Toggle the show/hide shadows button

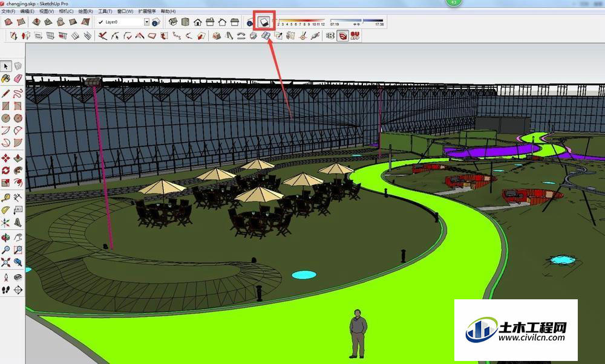(264, 22)
